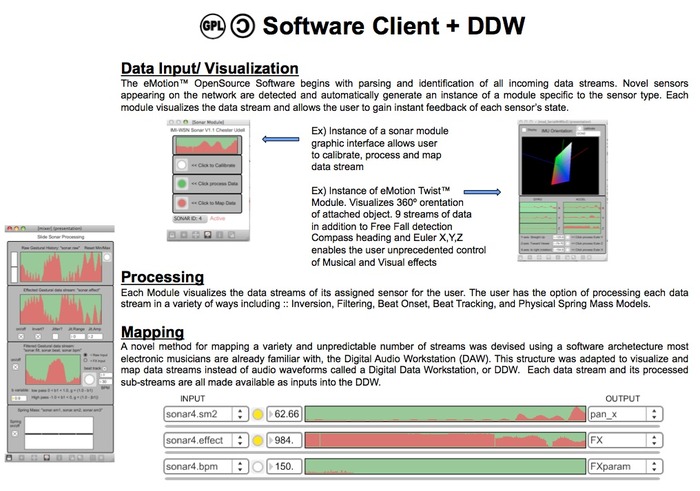The width and height of the screenshot is (700, 491).
Task: Click the GPL license badge in the title
Action: (212, 26)
